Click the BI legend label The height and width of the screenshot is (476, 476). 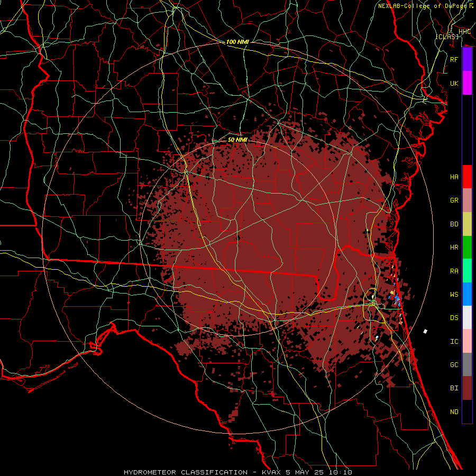[454, 388]
